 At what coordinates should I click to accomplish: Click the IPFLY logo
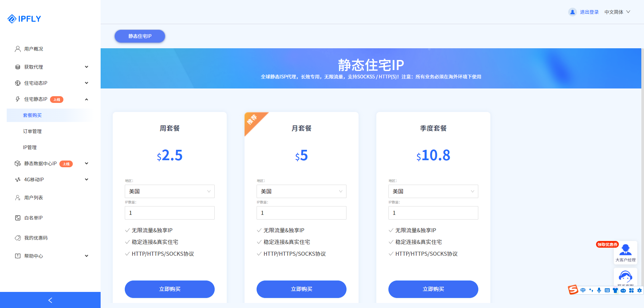(24, 19)
